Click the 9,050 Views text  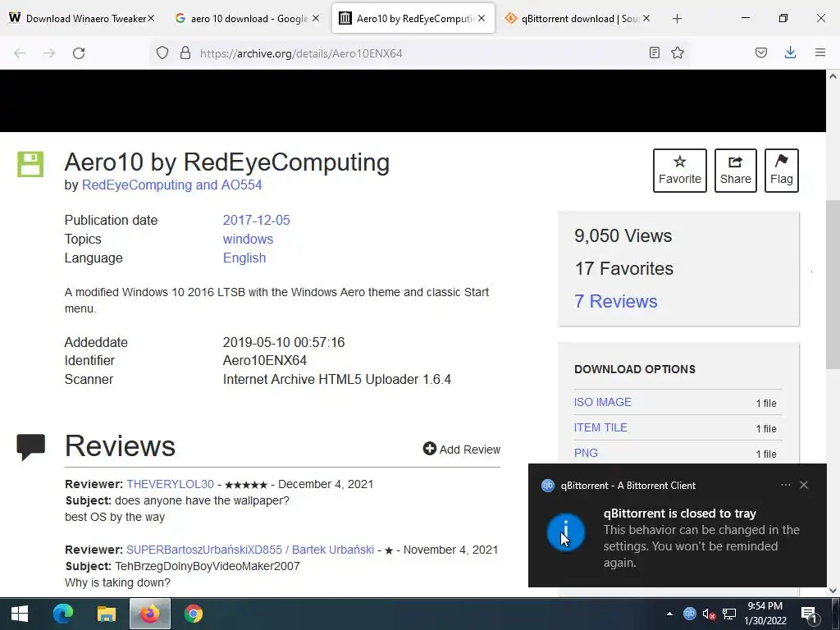[x=623, y=235]
